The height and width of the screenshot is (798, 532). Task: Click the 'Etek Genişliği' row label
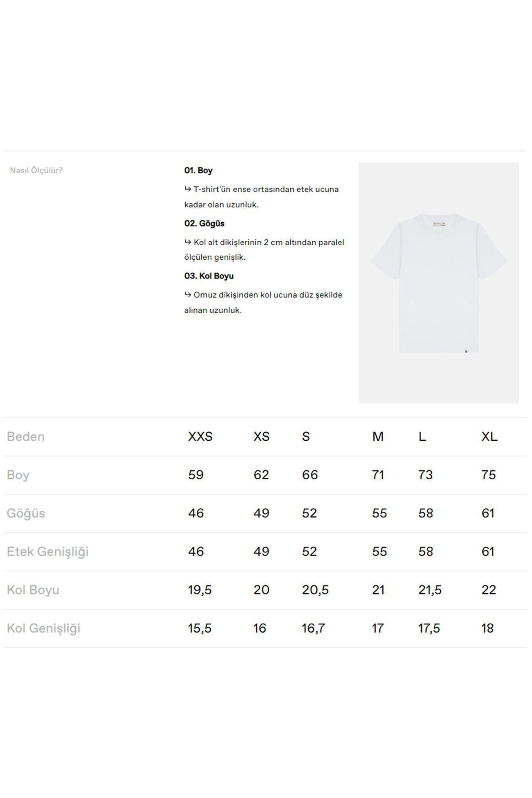pyautogui.click(x=47, y=552)
